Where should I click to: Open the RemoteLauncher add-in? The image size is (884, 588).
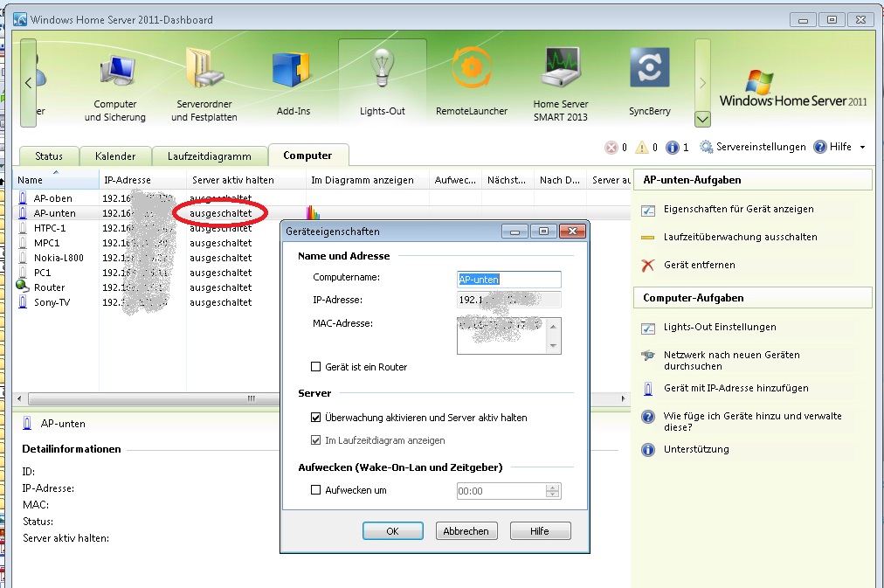click(x=472, y=82)
